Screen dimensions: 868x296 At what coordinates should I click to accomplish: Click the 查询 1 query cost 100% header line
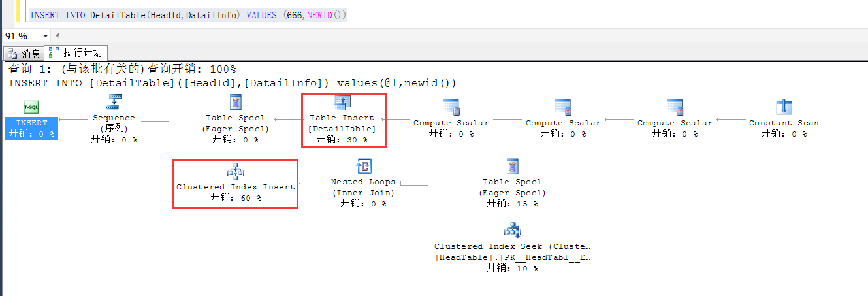point(122,69)
